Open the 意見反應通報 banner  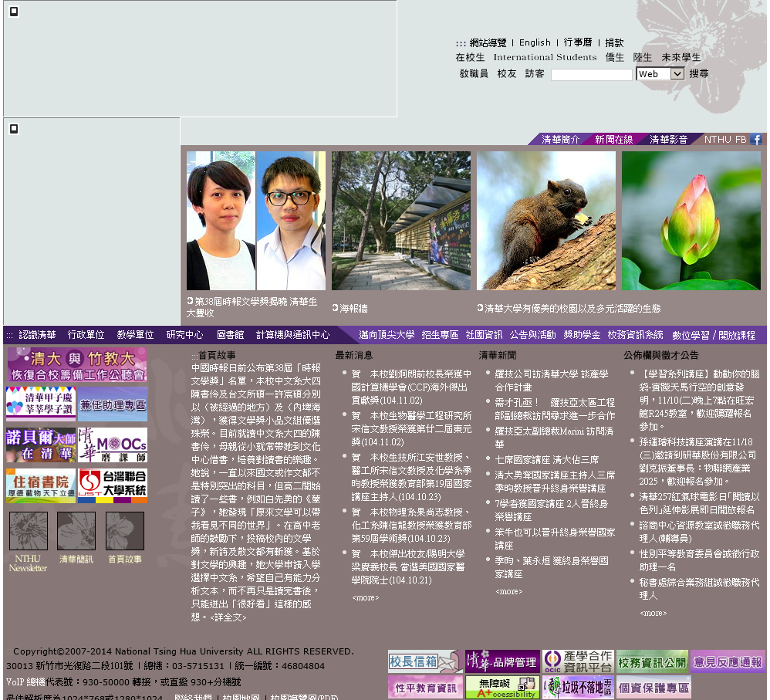(728, 662)
